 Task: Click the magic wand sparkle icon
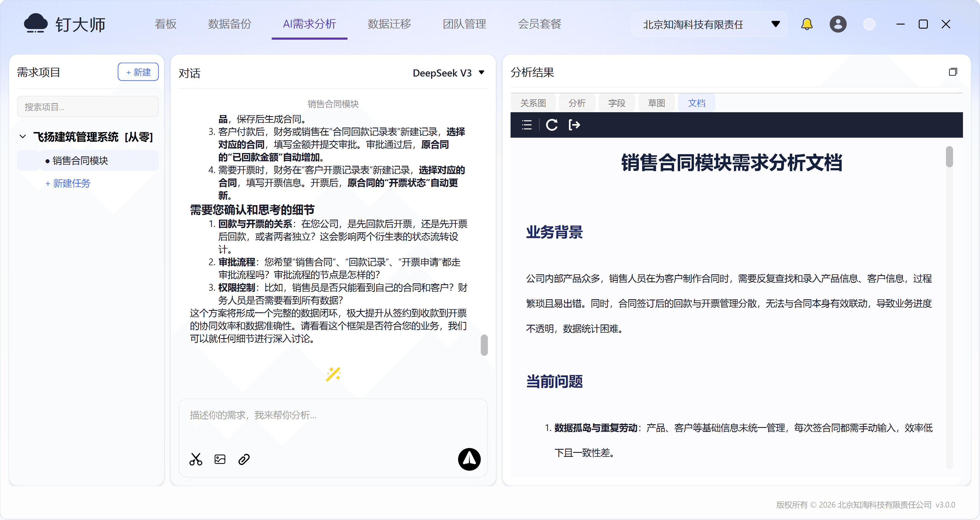pos(333,374)
